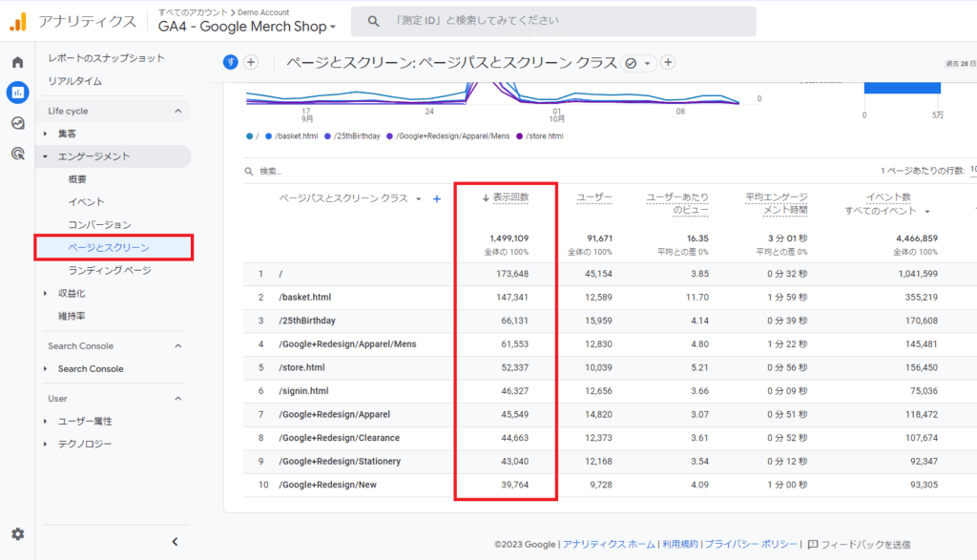Image resolution: width=977 pixels, height=560 pixels.
Task: Select the Reports icon in left rail
Action: click(17, 93)
